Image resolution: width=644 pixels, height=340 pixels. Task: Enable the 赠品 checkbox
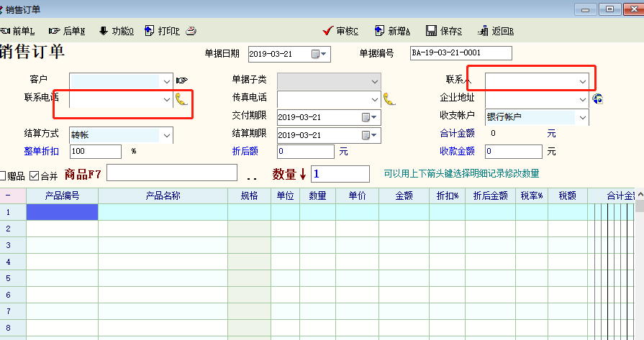pos(4,175)
